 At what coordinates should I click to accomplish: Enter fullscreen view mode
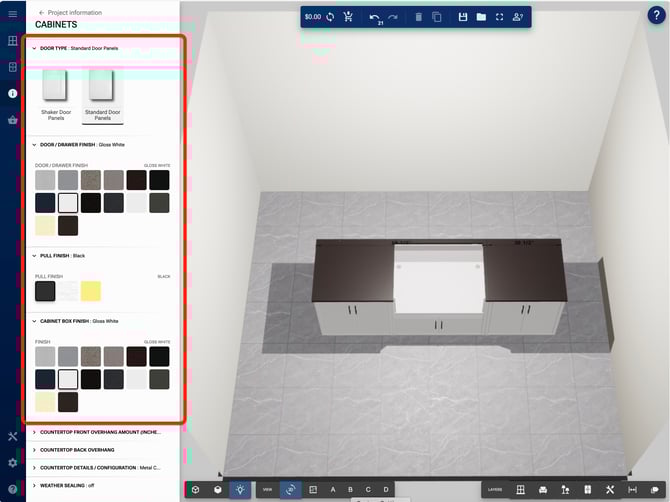pos(499,17)
